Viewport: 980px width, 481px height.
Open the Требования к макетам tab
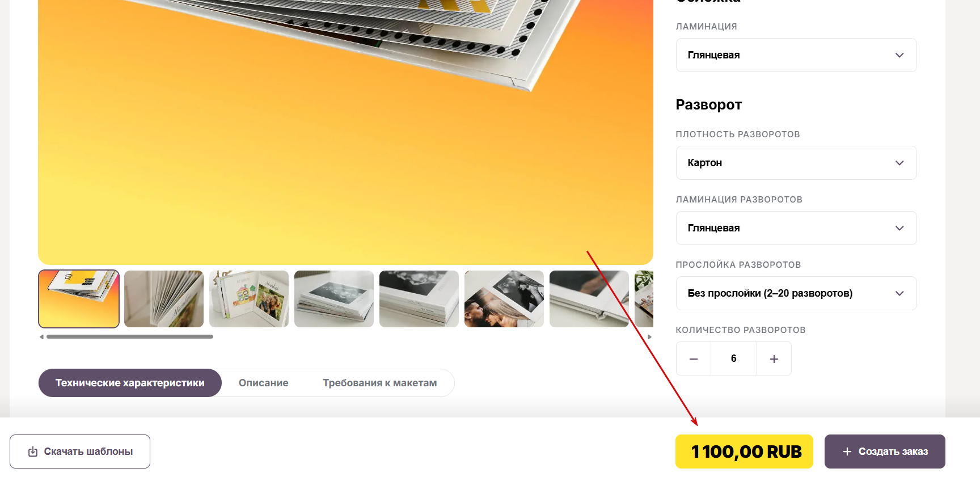coord(380,383)
